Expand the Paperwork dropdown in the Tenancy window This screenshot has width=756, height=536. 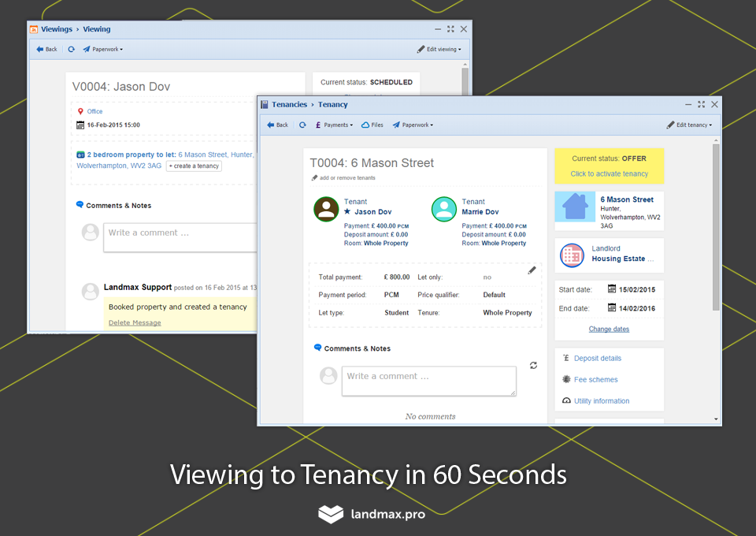413,125
